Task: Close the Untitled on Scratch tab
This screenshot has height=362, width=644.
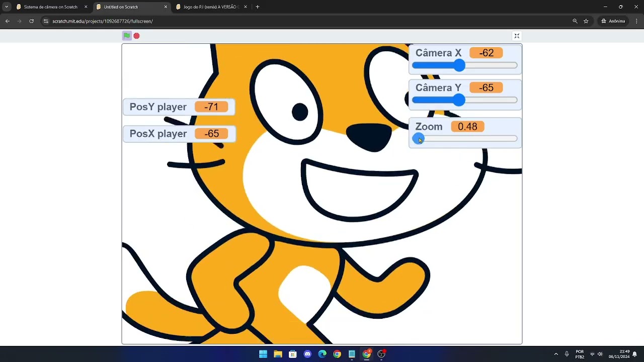Action: click(x=166, y=7)
